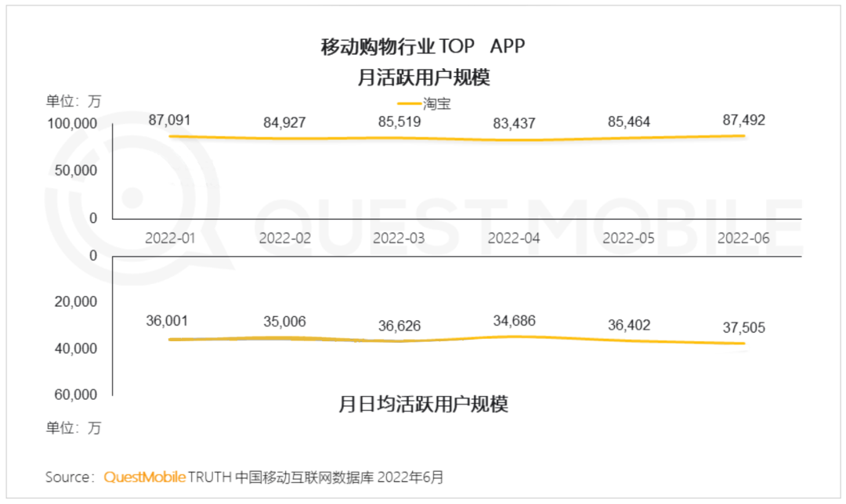This screenshot has width=846, height=504.
Task: Click the 20,000 y-axis value
Action: tap(75, 301)
